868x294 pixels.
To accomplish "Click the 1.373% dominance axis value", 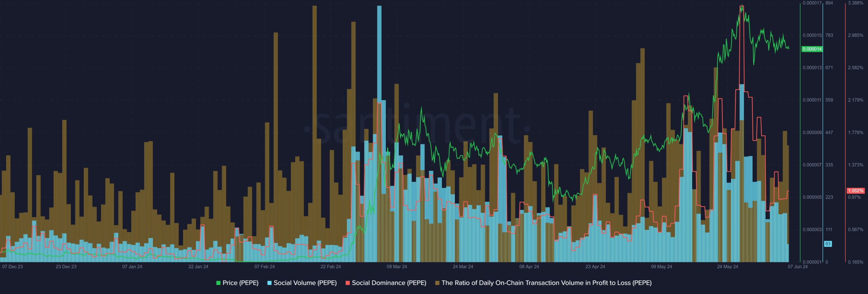I will [856, 165].
